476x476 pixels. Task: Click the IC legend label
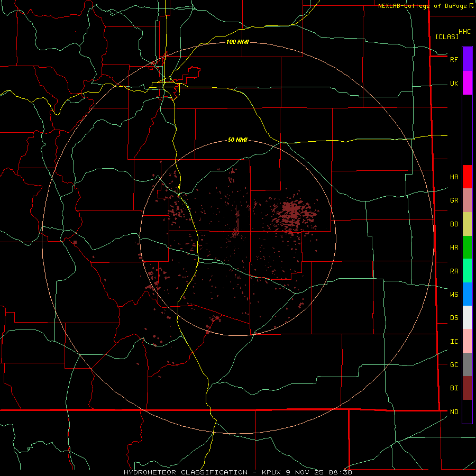(454, 342)
